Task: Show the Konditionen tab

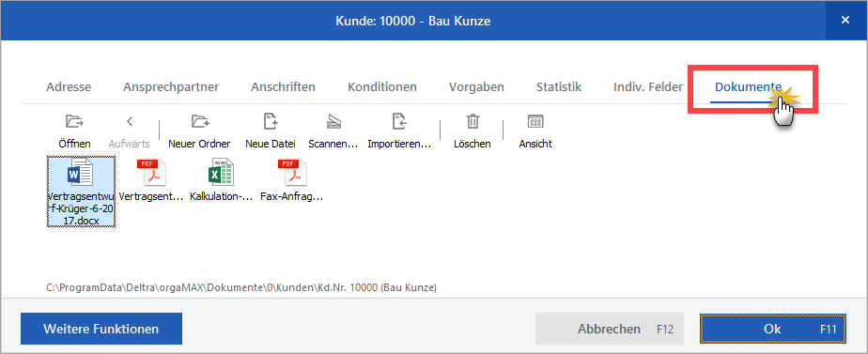Action: point(382,86)
